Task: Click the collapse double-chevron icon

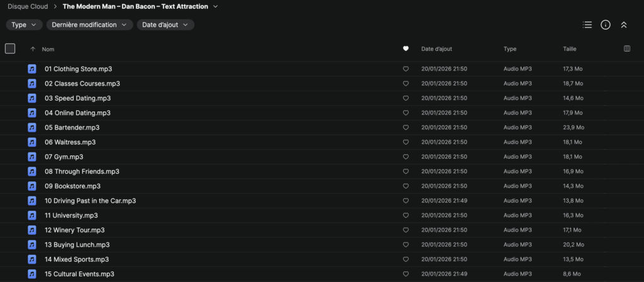Action: [624, 25]
